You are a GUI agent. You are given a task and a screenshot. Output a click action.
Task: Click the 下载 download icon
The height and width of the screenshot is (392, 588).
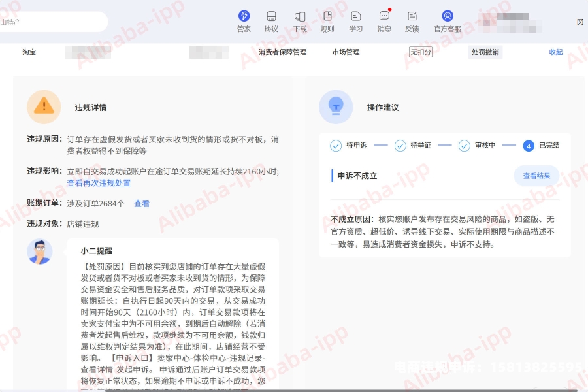(300, 16)
